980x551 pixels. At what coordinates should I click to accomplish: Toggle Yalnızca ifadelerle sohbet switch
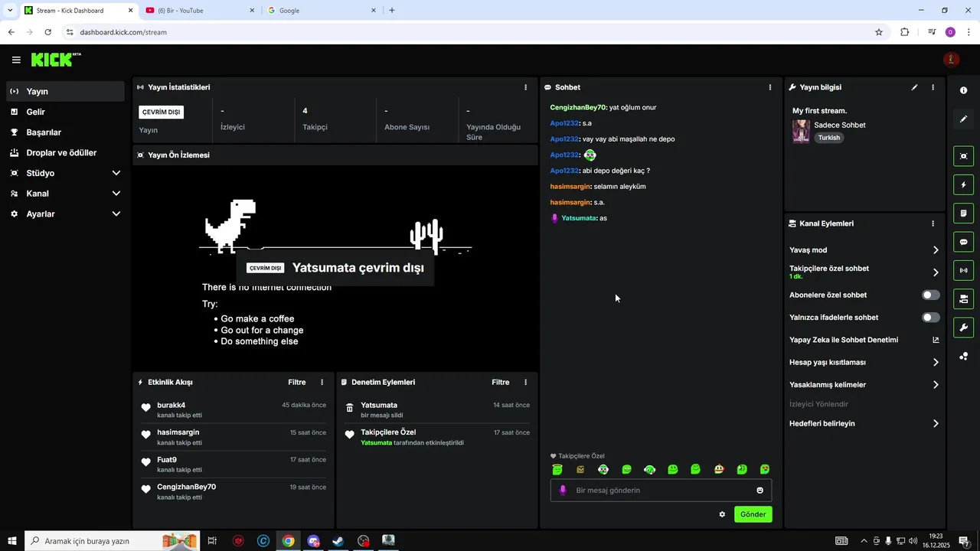click(931, 318)
